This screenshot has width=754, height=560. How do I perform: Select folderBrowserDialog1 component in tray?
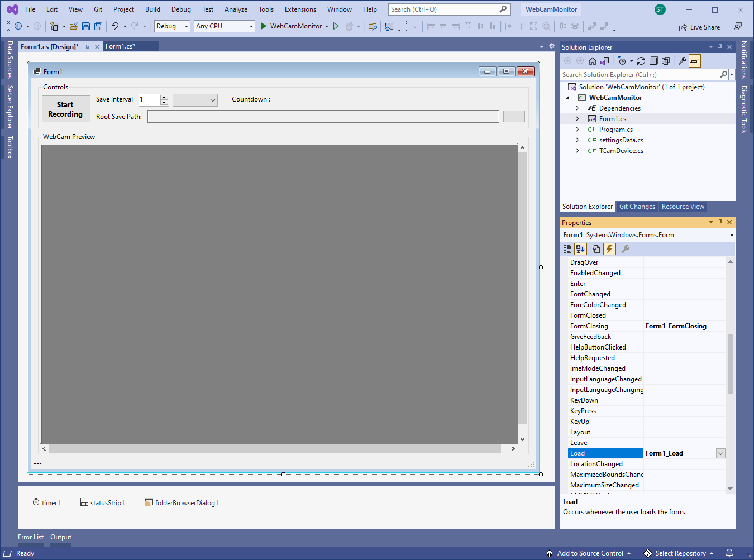182,502
